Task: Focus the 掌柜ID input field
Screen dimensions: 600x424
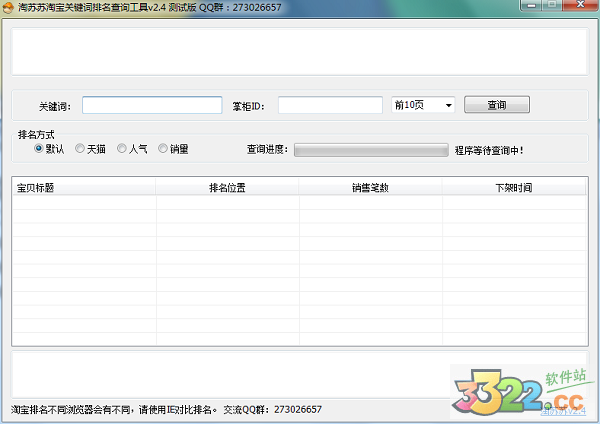Action: pos(330,105)
